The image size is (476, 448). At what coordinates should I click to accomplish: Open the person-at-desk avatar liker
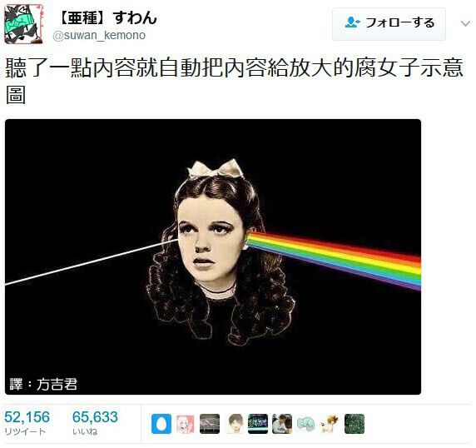[282, 424]
